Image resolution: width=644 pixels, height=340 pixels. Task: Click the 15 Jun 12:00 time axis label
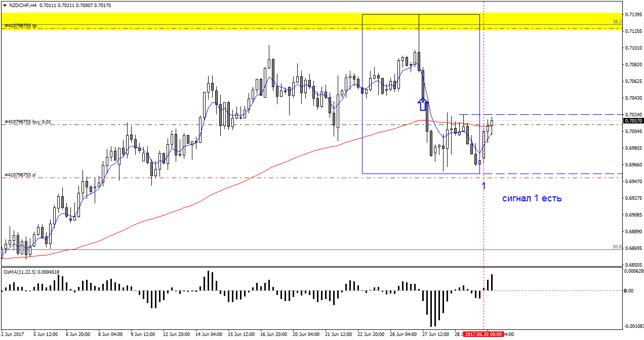(x=241, y=334)
